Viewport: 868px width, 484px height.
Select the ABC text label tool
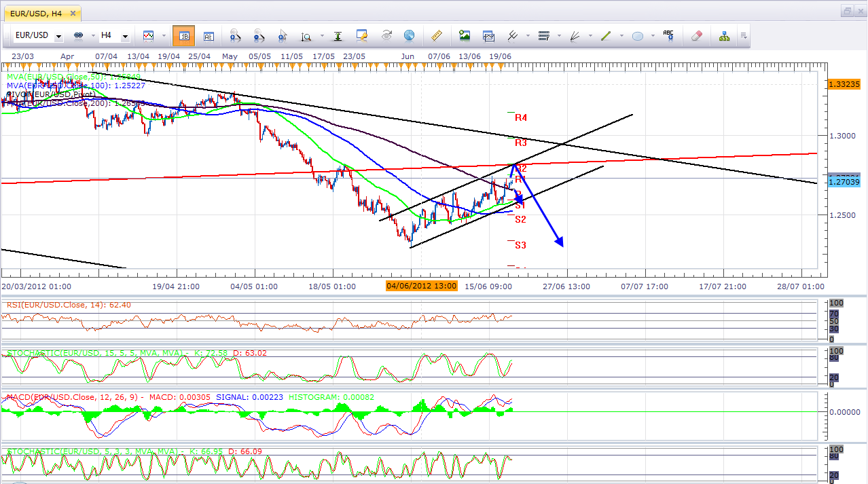(668, 35)
